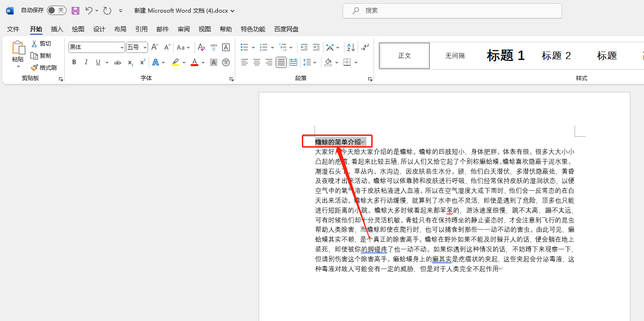Select the increase indent icon
This screenshot has width=644, height=321.
tap(316, 47)
